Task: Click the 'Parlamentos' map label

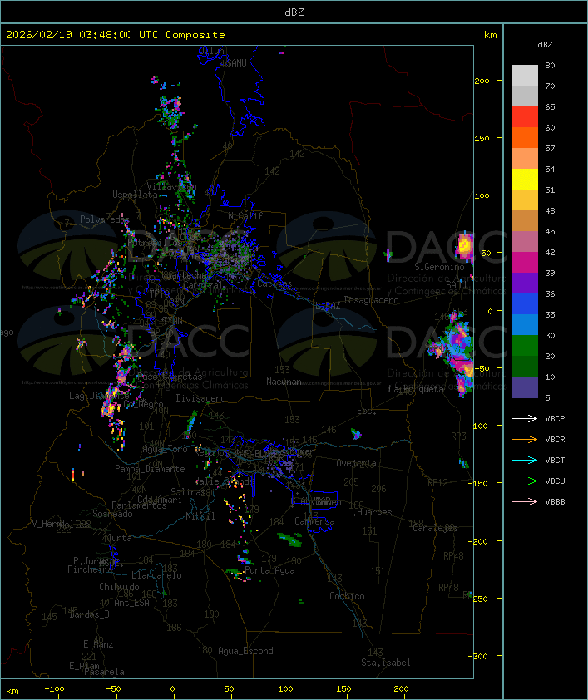Action: click(x=139, y=505)
